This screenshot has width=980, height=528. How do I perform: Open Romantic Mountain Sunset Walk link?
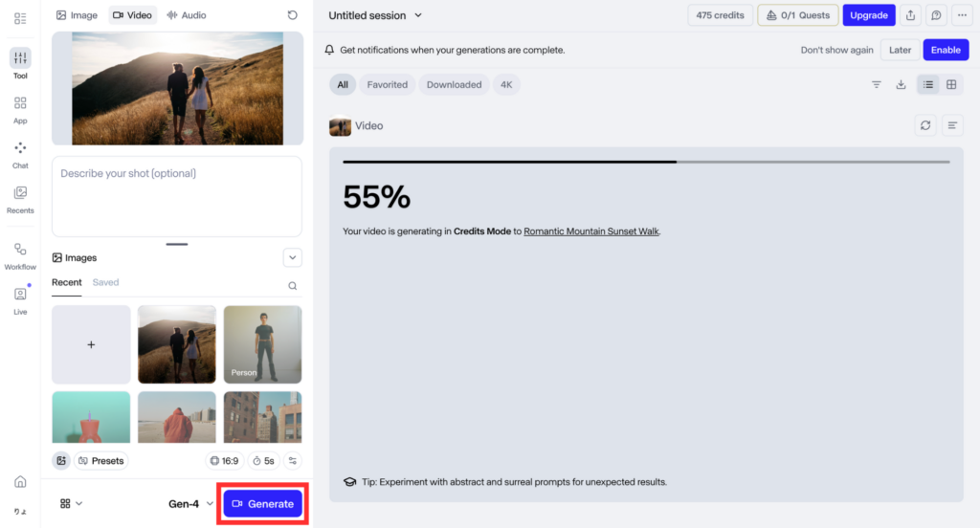click(x=591, y=231)
